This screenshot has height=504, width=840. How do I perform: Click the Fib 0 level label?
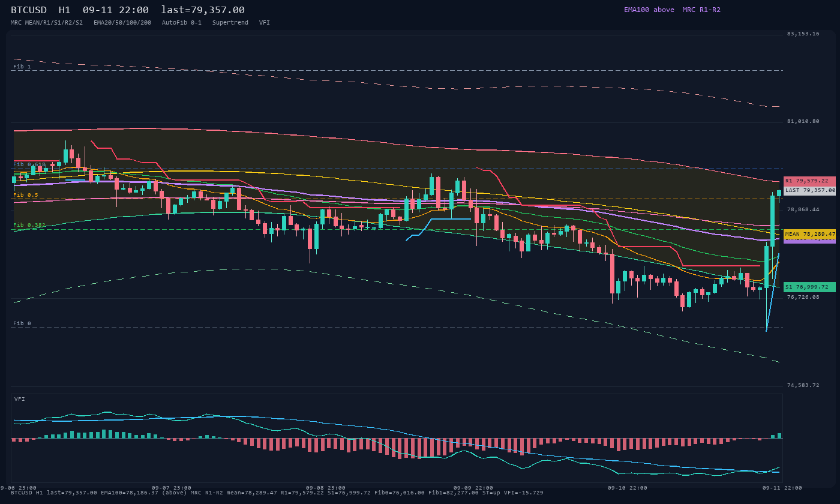pos(22,323)
